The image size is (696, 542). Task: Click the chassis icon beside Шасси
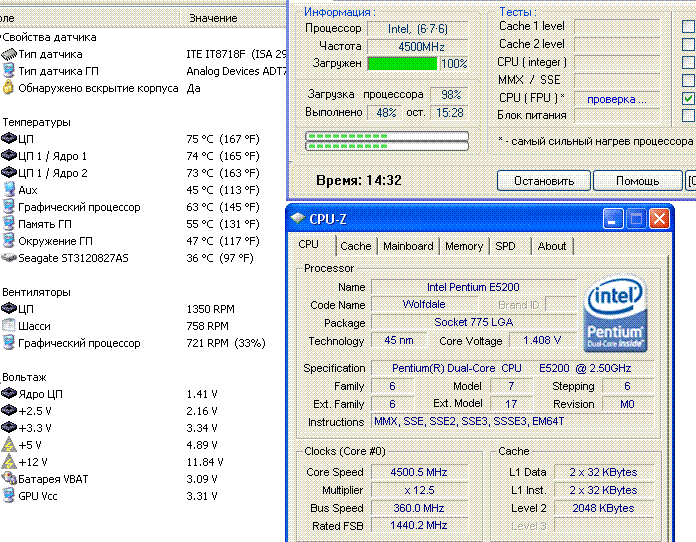pyautogui.click(x=8, y=325)
